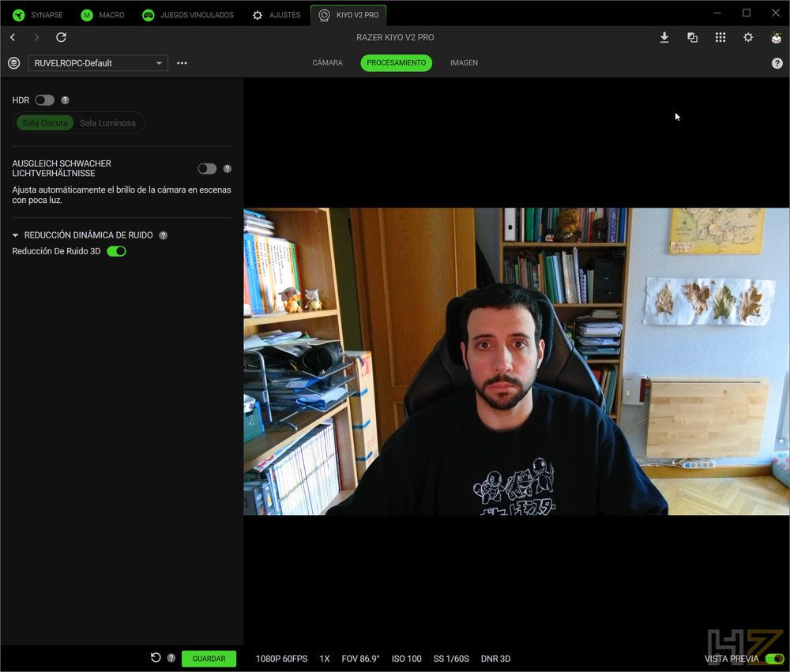Open the apps grid menu
This screenshot has height=672, width=790.
(720, 37)
